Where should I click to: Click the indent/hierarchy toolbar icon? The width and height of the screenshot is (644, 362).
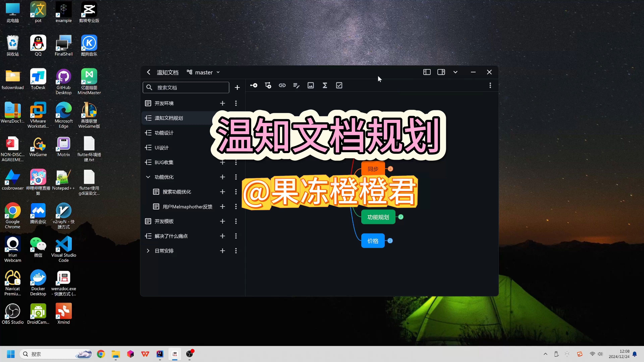[x=268, y=85]
